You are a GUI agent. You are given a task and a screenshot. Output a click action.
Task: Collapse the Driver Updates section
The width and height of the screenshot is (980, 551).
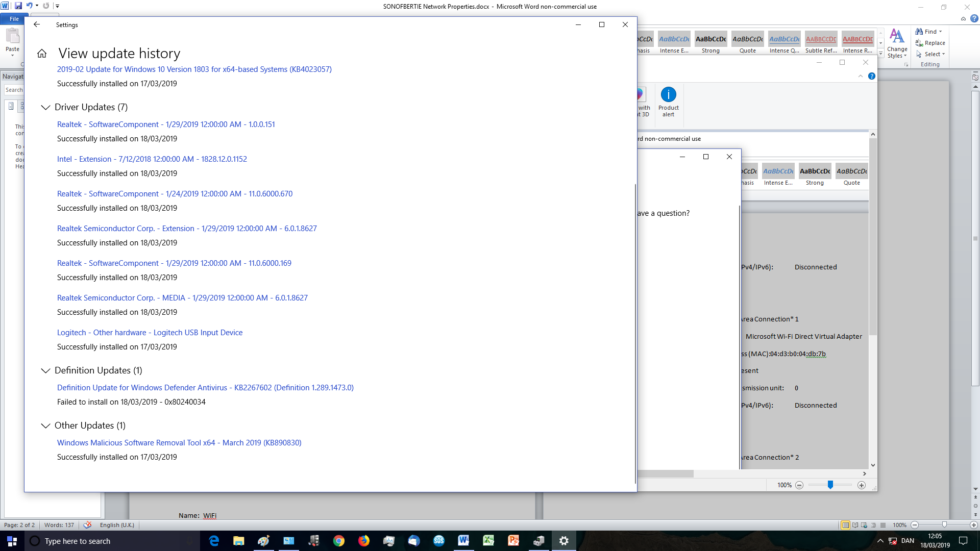45,107
